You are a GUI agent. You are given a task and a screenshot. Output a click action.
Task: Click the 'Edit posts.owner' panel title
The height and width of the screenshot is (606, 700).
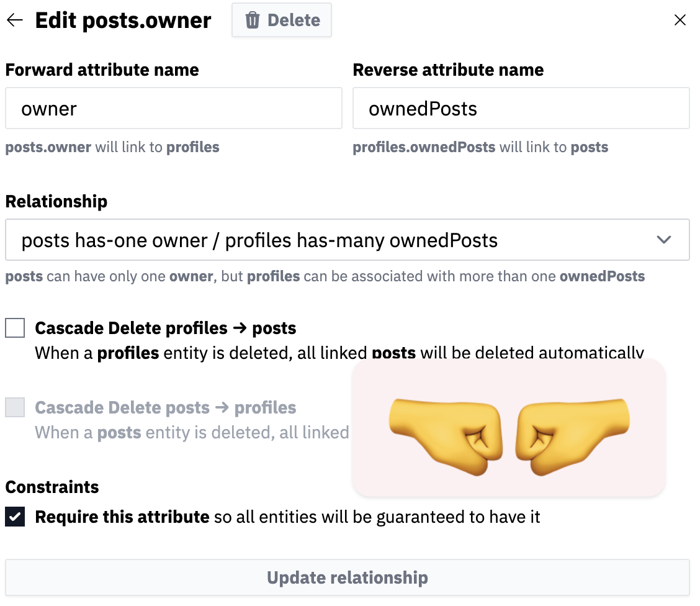point(123,20)
